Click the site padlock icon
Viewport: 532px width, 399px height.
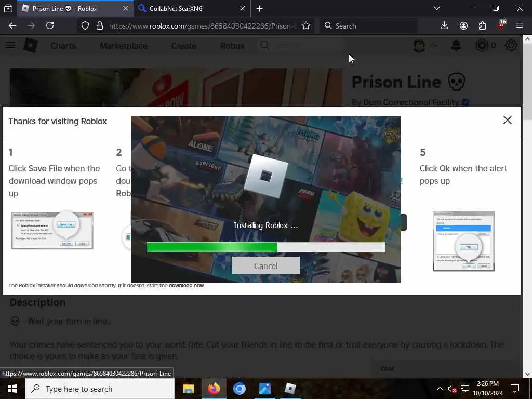pos(99,26)
